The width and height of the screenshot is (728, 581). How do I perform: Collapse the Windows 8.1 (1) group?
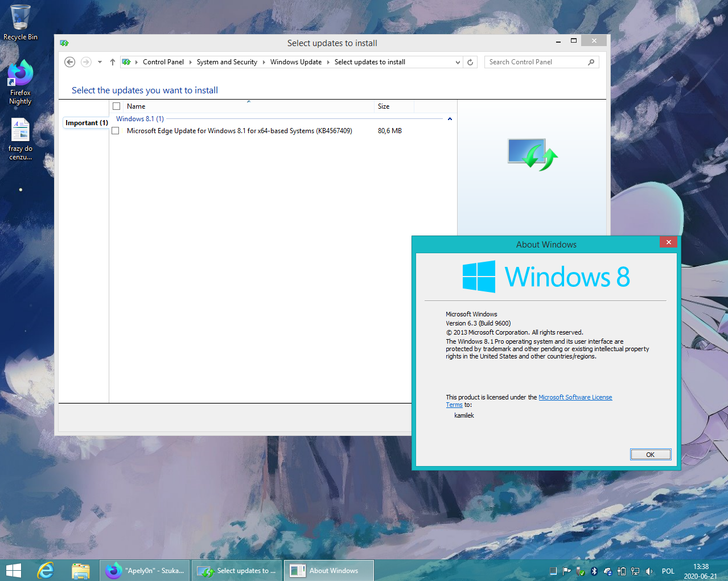tap(450, 119)
